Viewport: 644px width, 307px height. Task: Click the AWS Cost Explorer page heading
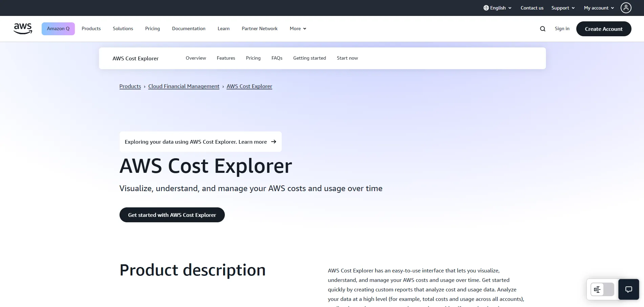[x=206, y=166]
